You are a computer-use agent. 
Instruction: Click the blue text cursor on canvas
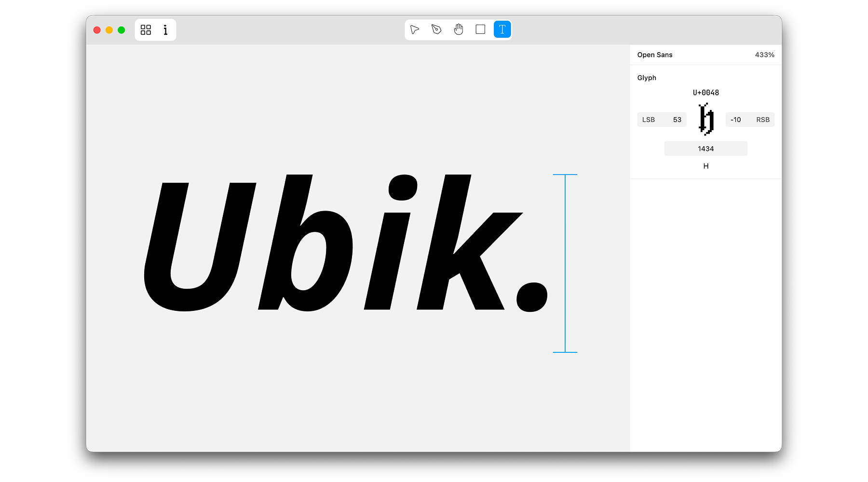(565, 263)
